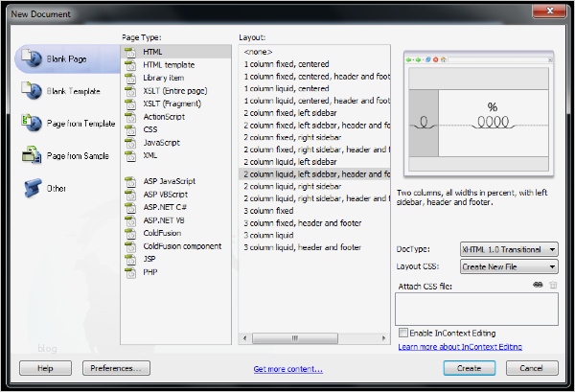This screenshot has height=392, width=575.
Task: Click layout list scroll right arrow
Action: tap(383, 338)
